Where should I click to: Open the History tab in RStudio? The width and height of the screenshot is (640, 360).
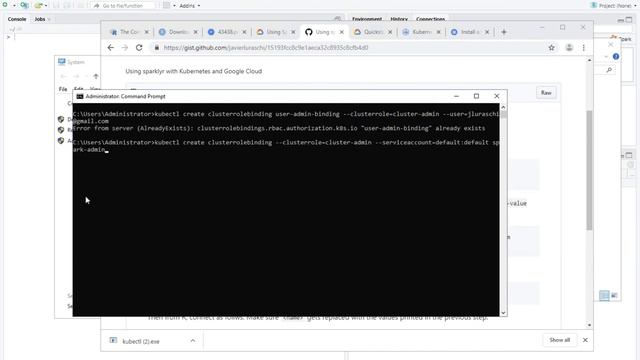tap(399, 19)
